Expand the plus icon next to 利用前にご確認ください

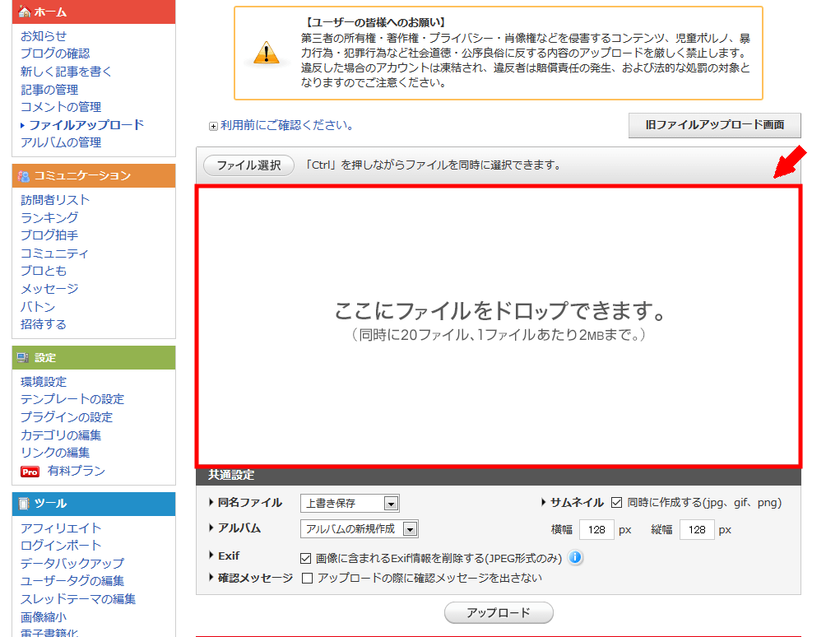(213, 127)
